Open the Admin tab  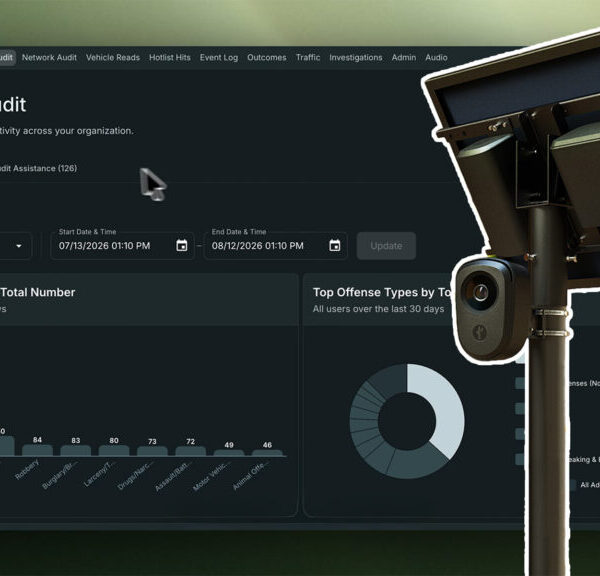[x=404, y=57]
